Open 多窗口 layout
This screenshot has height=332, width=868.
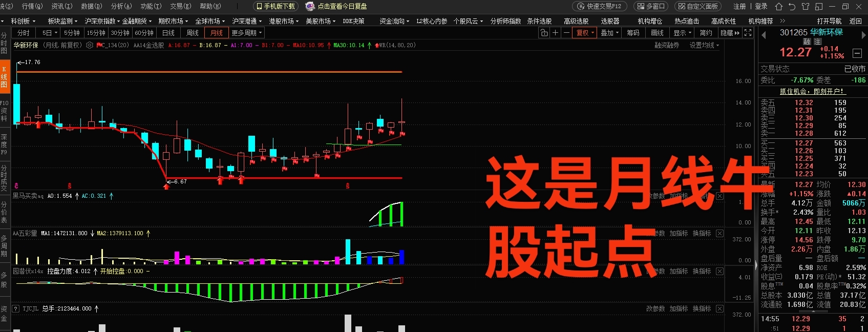tap(651, 6)
